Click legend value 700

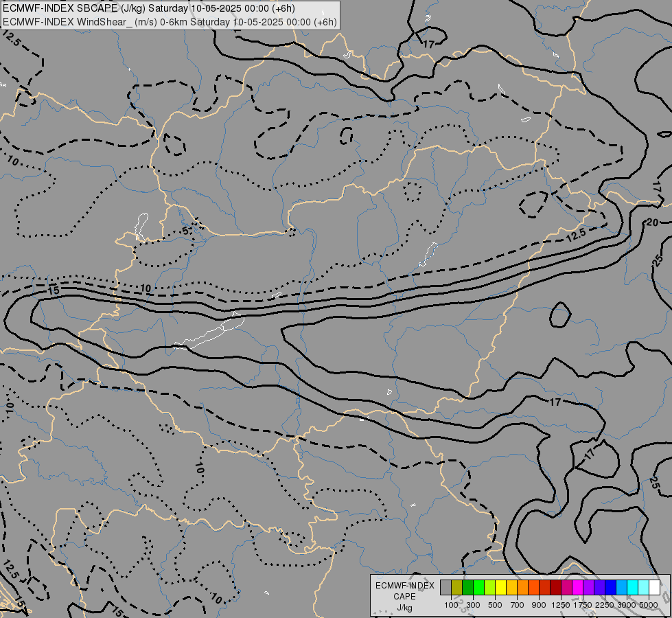[518, 605]
